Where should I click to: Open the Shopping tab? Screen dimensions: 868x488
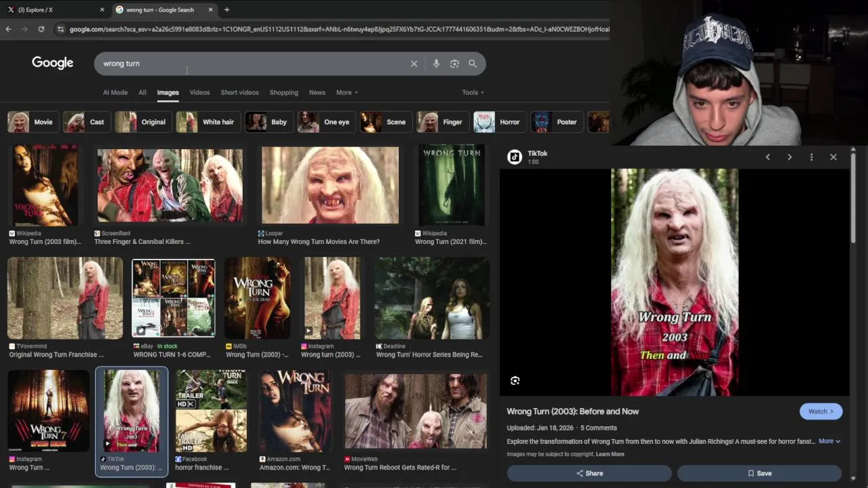point(283,92)
